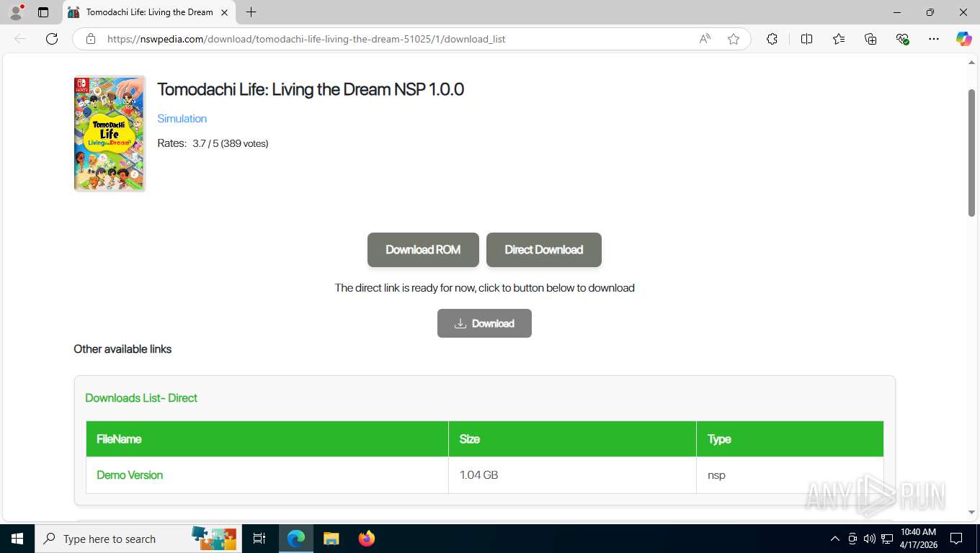980x553 pixels.
Task: Click the gray Download button with arrow
Action: pos(484,323)
